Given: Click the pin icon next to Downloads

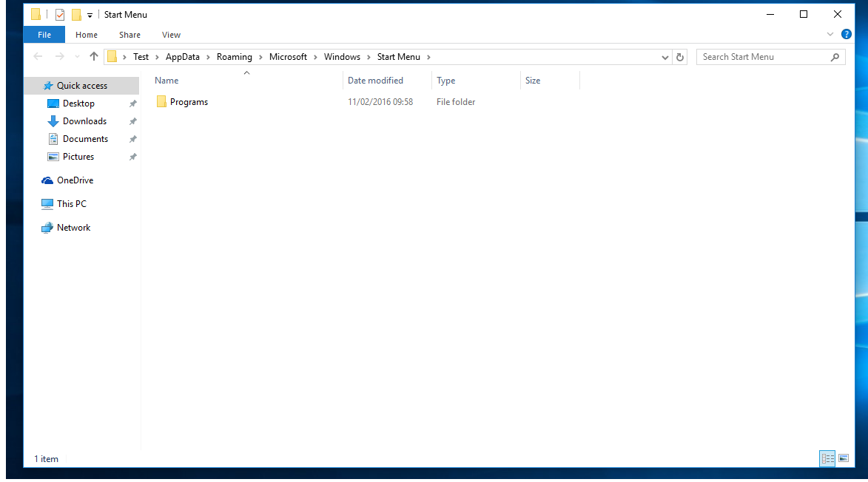Looking at the screenshot, I should point(133,121).
